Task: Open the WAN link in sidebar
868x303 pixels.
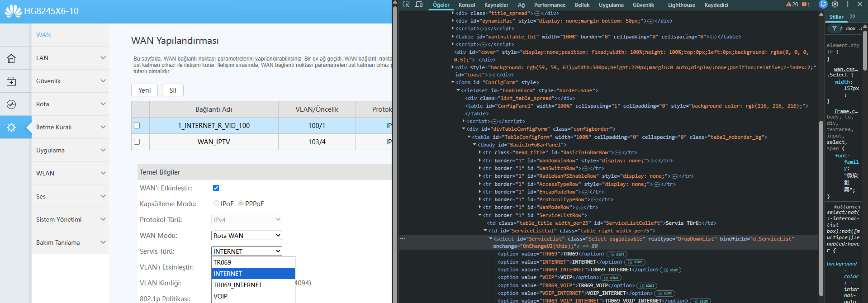Action: (x=43, y=35)
